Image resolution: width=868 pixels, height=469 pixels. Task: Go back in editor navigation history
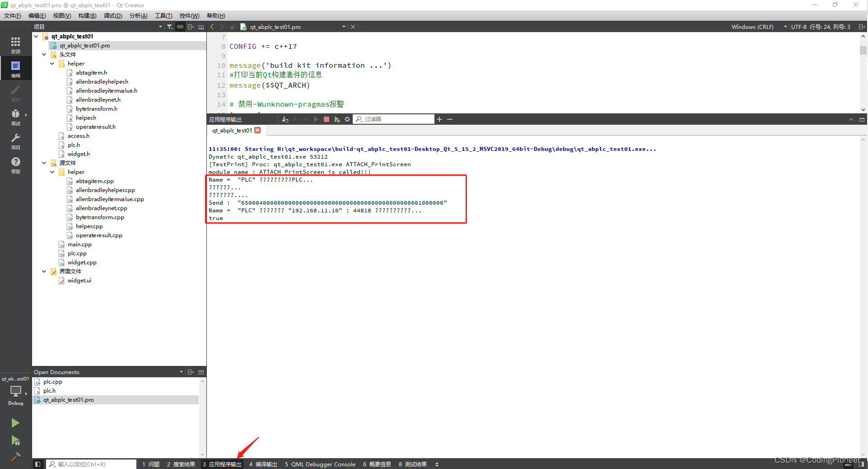212,27
